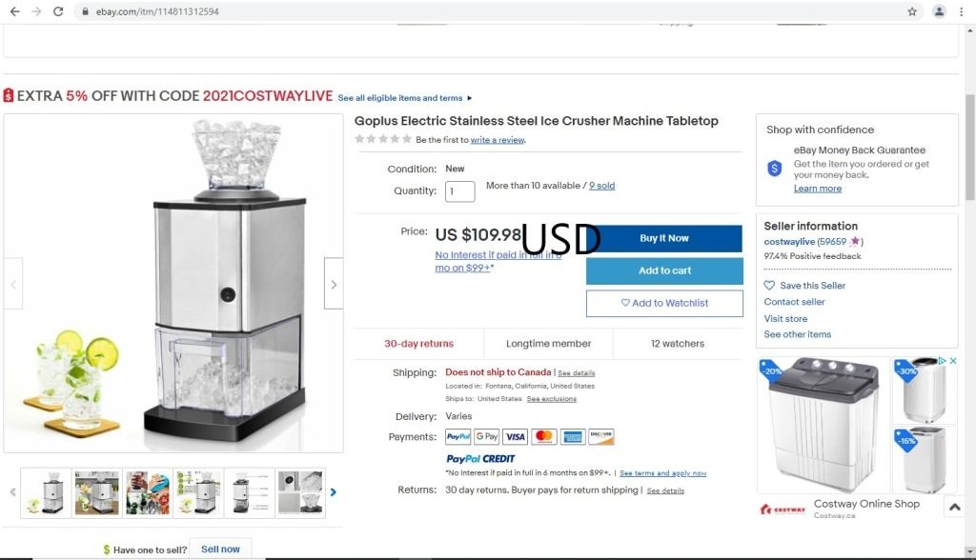Click the 30-day returns tab
976x560 pixels.
point(419,344)
